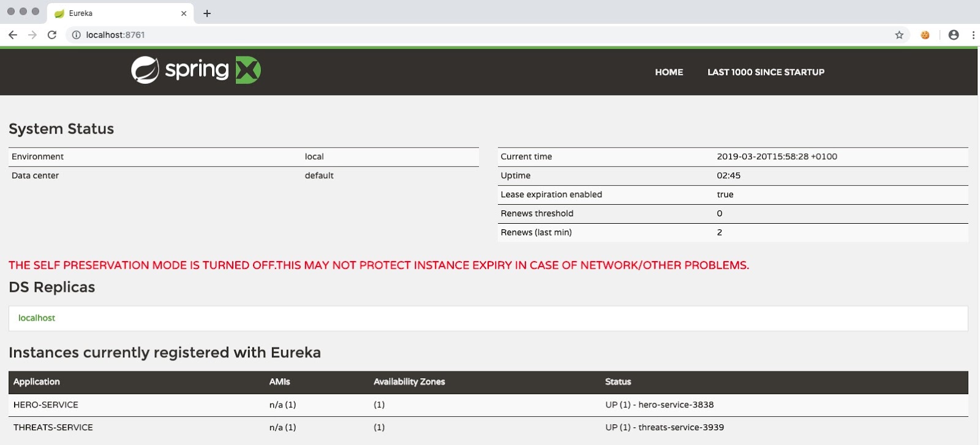
Task: Click Instances currently registered with Eureka heading
Action: click(x=165, y=353)
